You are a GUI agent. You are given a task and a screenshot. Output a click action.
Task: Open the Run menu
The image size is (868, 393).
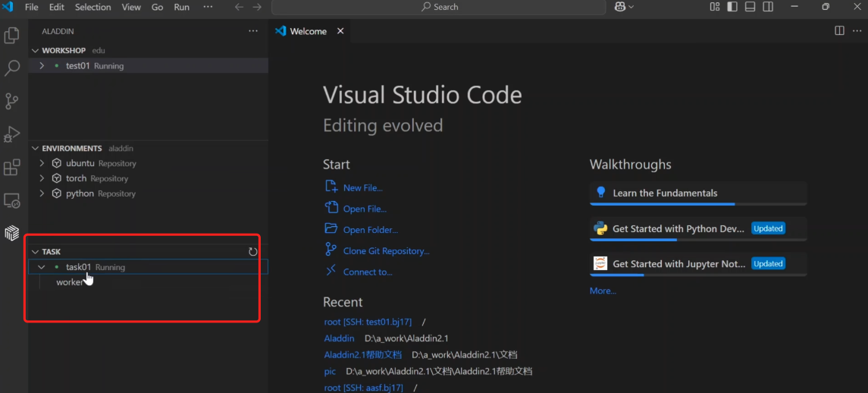tap(182, 7)
